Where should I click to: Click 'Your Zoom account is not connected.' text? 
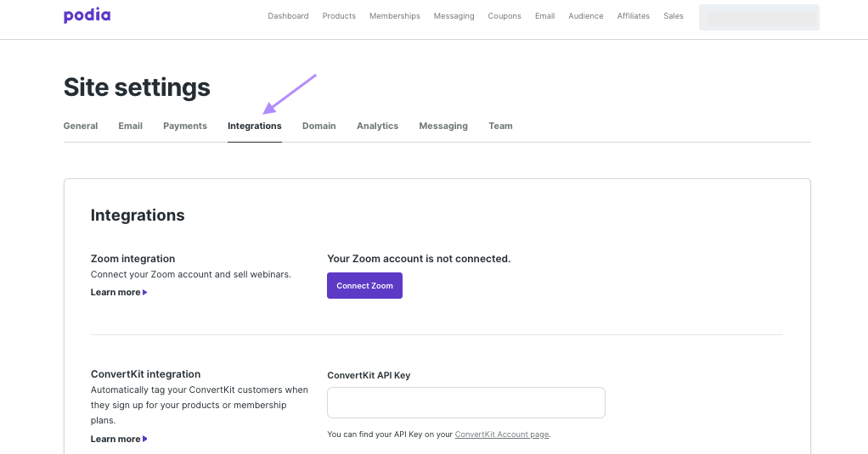[419, 258]
